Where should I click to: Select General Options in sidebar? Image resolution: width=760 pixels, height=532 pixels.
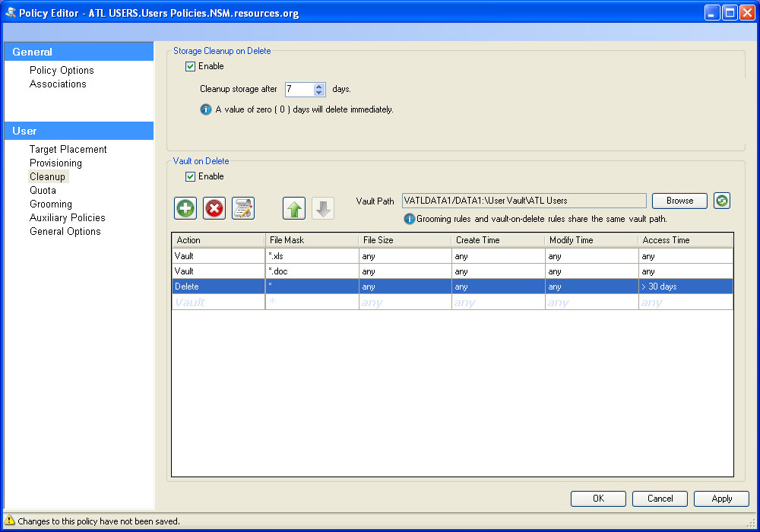[x=65, y=231]
